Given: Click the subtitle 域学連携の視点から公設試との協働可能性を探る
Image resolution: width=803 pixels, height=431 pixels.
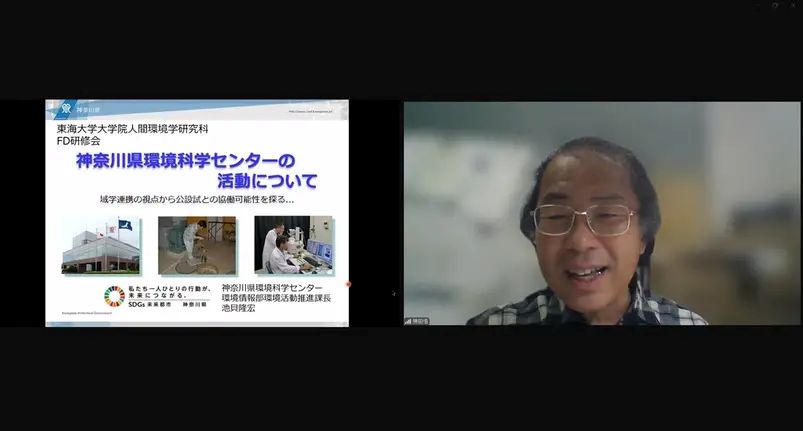Looking at the screenshot, I should [x=197, y=200].
